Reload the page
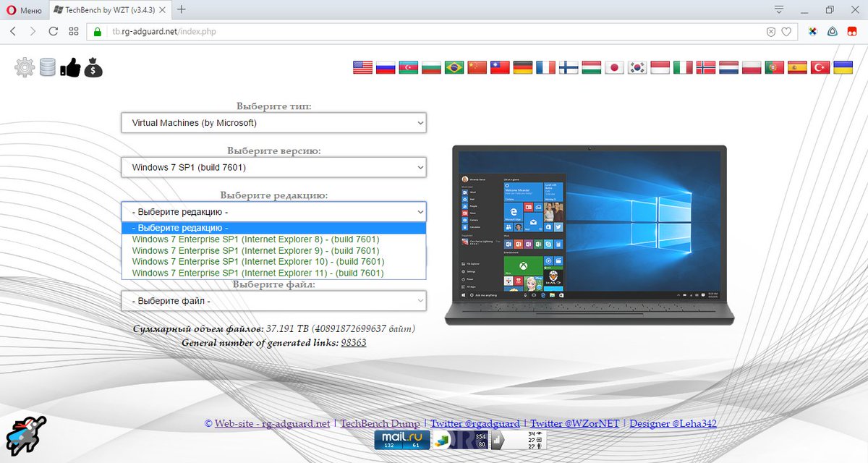868x463 pixels. (53, 31)
